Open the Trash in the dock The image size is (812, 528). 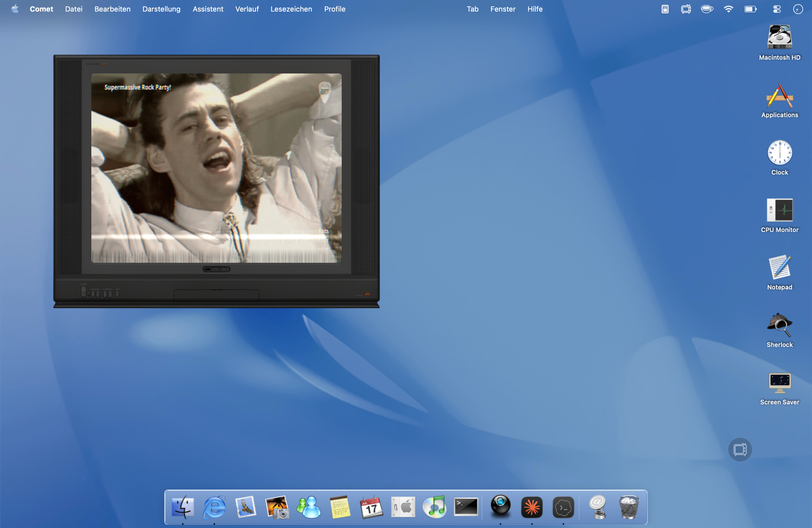[629, 507]
